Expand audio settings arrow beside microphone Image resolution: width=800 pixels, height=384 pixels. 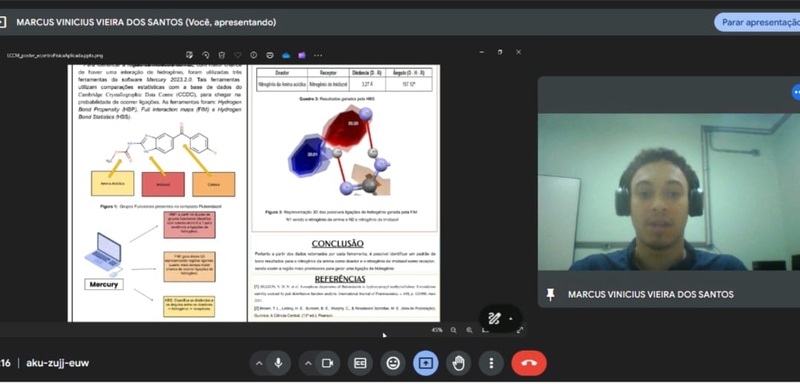[259, 363]
